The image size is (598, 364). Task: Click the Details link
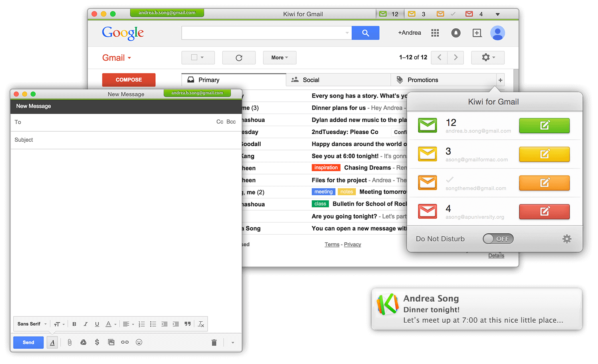pyautogui.click(x=496, y=255)
